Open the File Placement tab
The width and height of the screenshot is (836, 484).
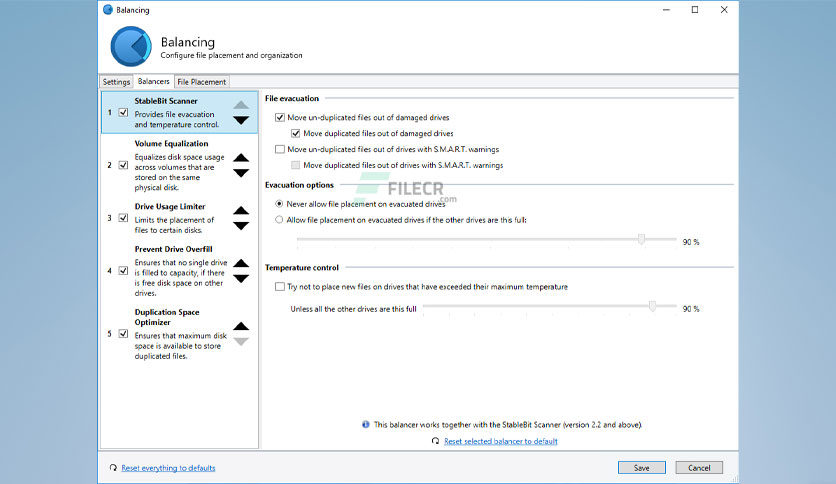coord(202,82)
